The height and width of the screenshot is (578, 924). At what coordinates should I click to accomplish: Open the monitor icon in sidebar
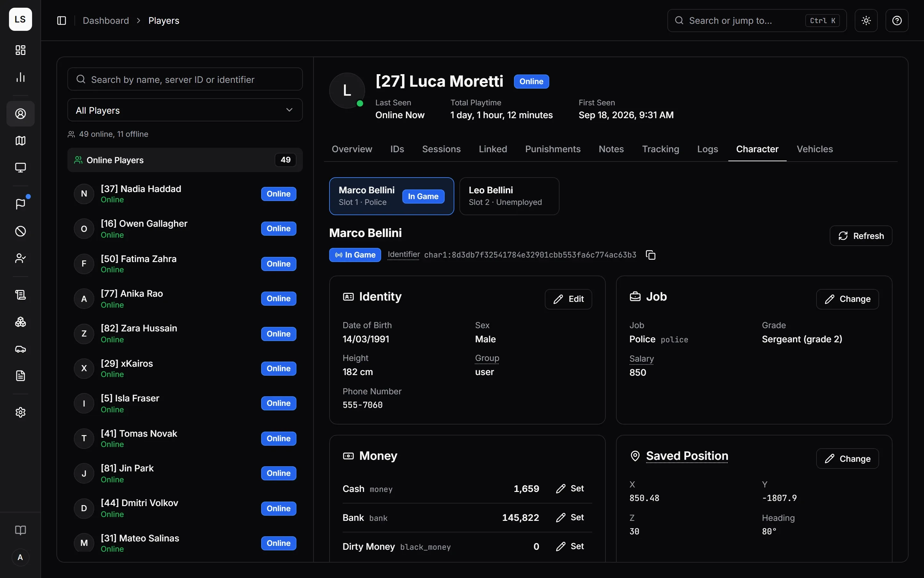click(x=21, y=167)
